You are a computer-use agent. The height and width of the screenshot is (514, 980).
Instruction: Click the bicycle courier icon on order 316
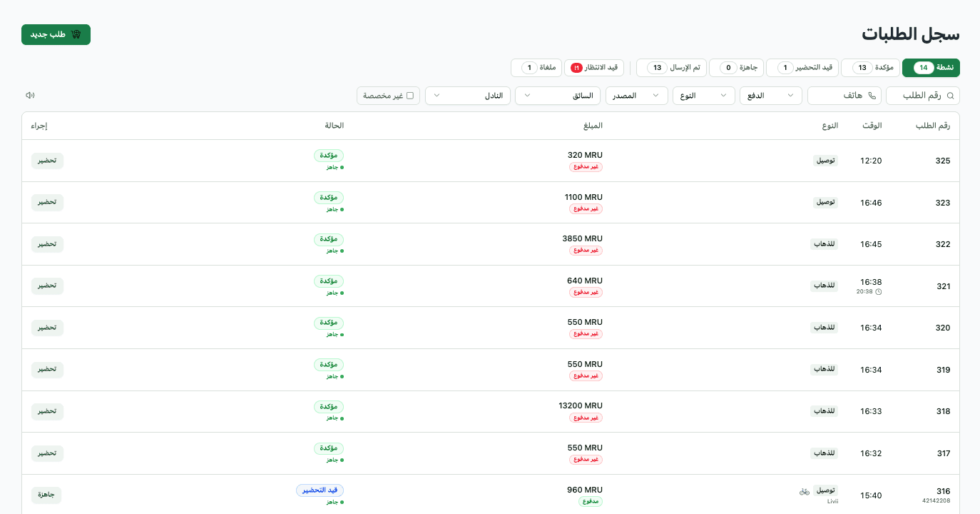805,491
